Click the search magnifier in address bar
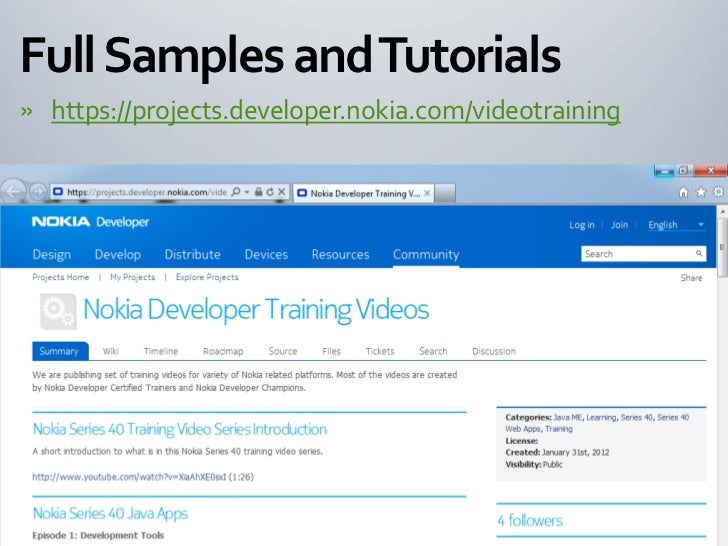Screen dimensions: 728x546 point(236,192)
